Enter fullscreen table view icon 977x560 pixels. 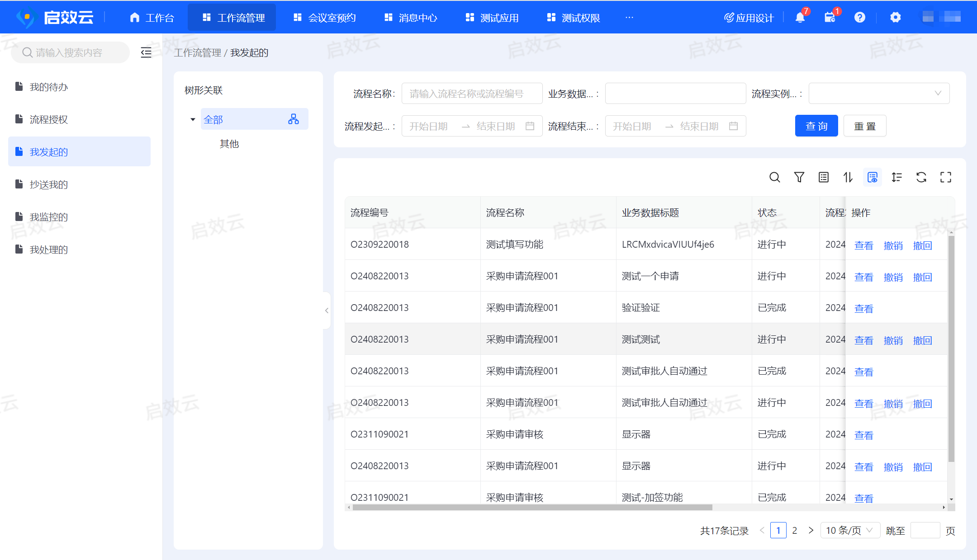[945, 177]
